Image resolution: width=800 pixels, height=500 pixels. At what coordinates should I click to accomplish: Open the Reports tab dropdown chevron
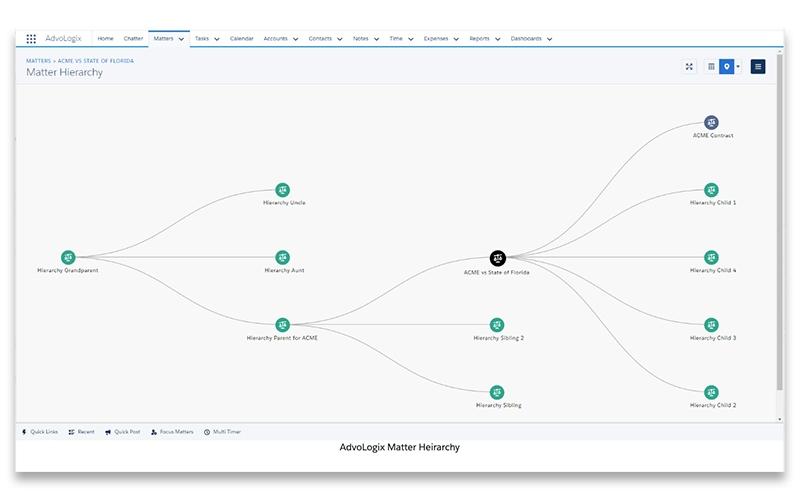[x=497, y=39]
